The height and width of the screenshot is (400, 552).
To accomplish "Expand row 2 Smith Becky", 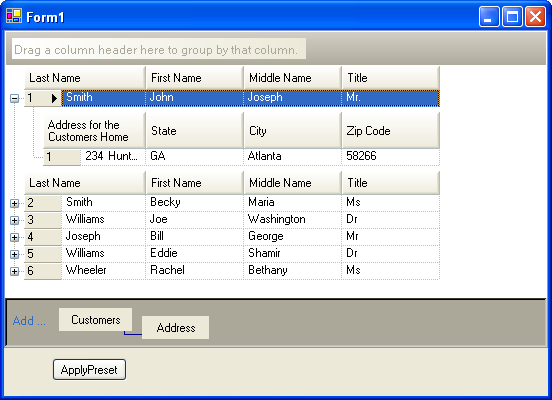I will coord(14,204).
